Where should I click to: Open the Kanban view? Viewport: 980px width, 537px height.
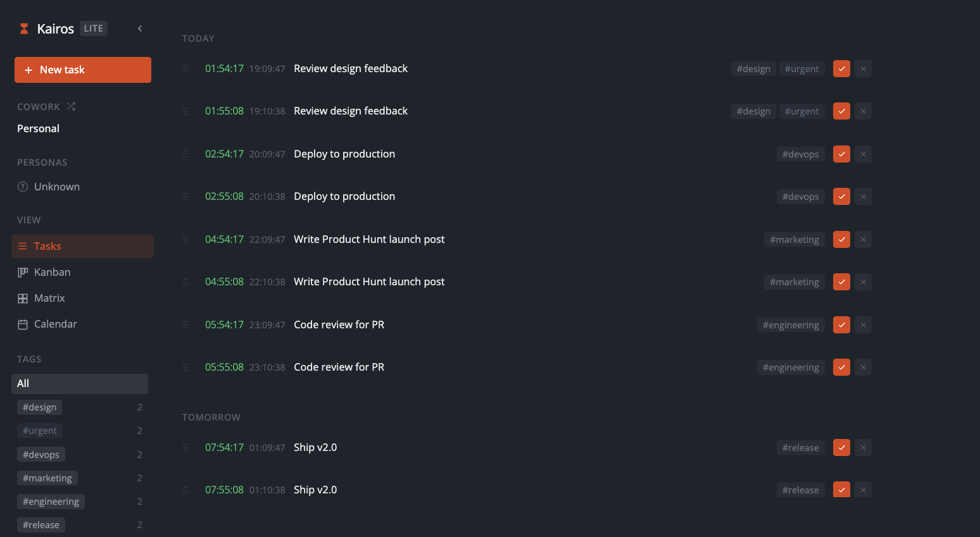pyautogui.click(x=51, y=272)
